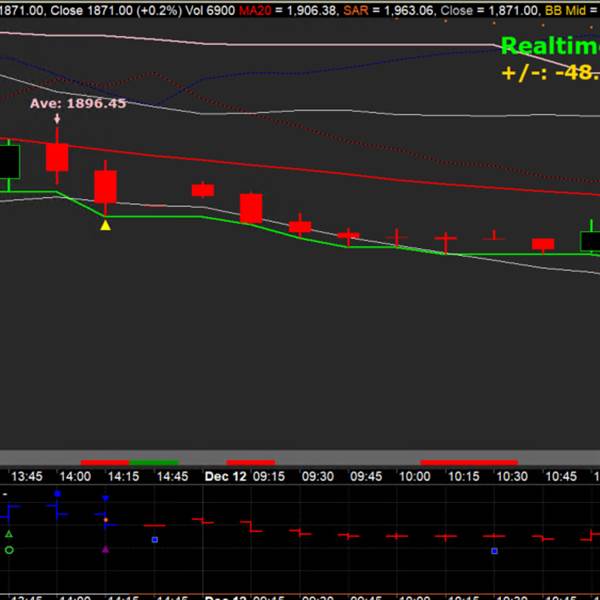Viewport: 600px width, 600px height.
Task: Select 'MA20' legend label in header
Action: coord(255,10)
